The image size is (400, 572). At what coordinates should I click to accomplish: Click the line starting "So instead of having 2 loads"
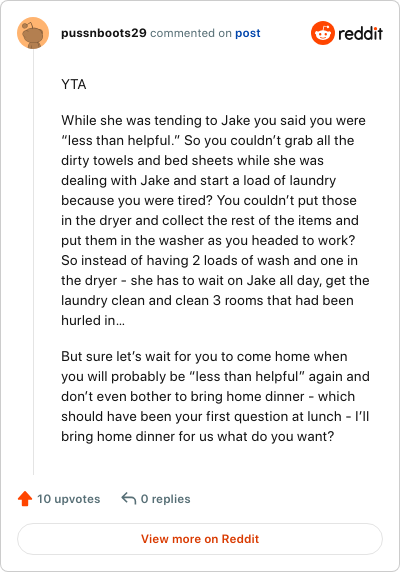click(209, 260)
